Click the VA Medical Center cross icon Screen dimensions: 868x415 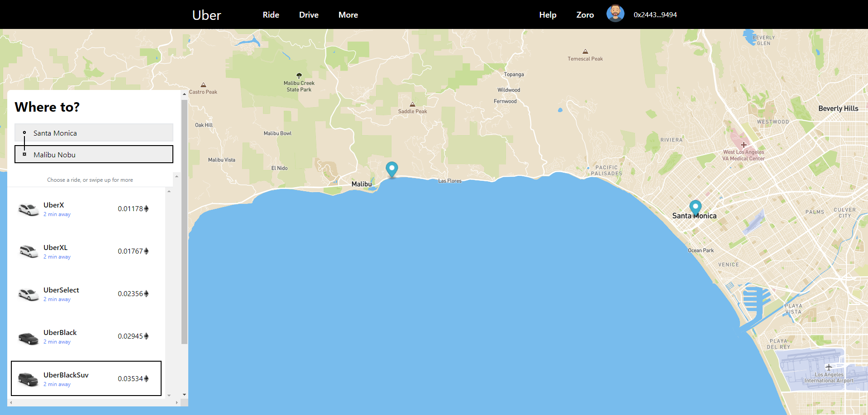coord(744,145)
